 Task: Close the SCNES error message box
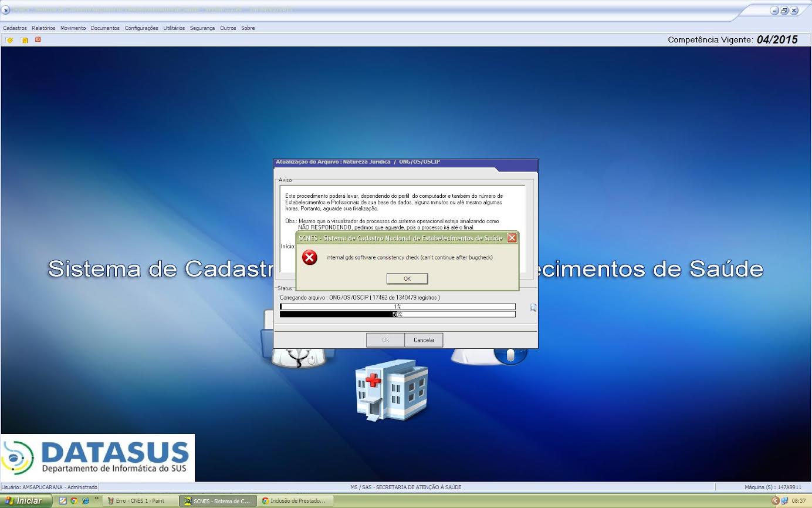[x=512, y=238]
